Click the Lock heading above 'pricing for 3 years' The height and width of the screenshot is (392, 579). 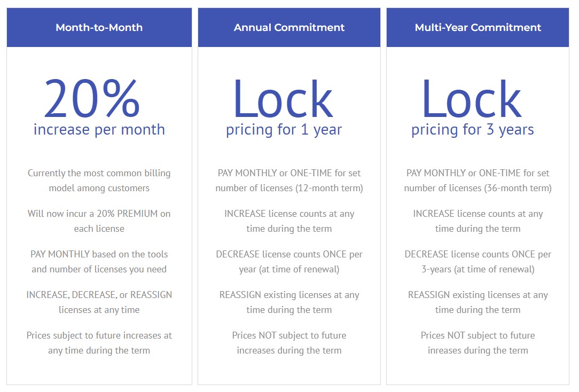472,99
